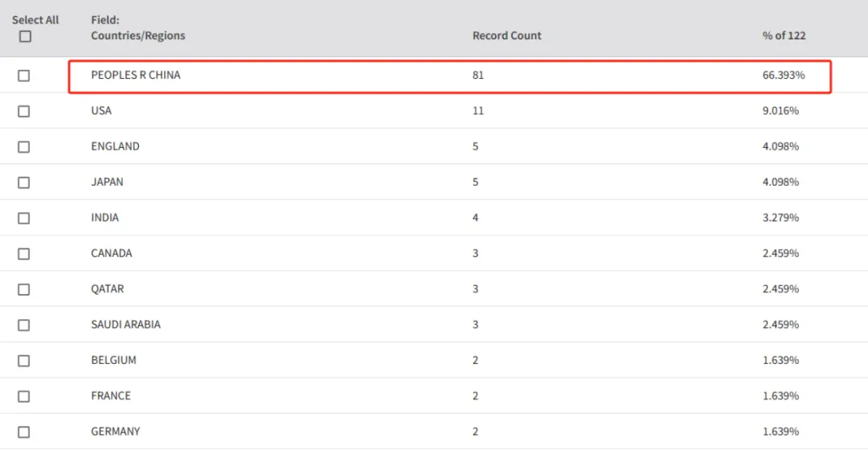Click the Countries/Regions field header
868x450 pixels.
click(x=138, y=35)
